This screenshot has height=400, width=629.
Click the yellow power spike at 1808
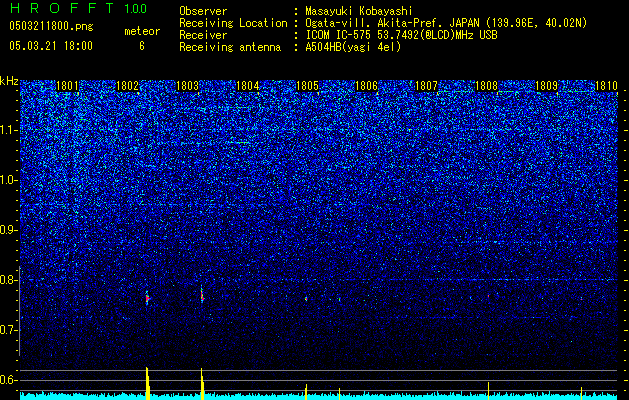tap(488, 391)
